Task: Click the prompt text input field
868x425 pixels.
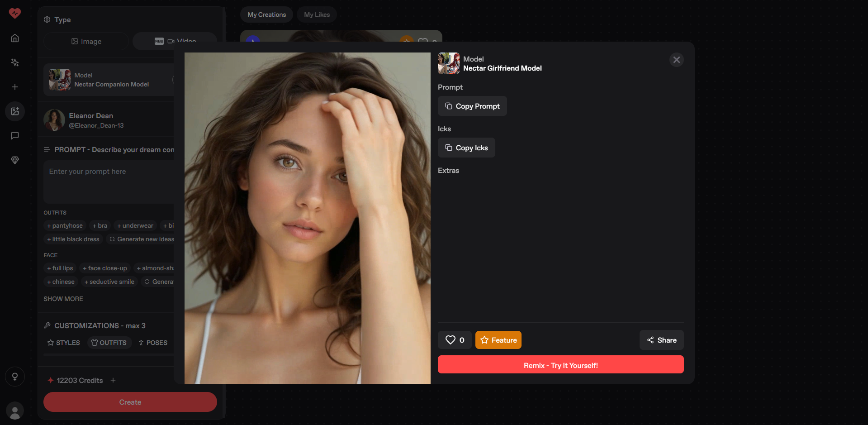Action: 109,182
